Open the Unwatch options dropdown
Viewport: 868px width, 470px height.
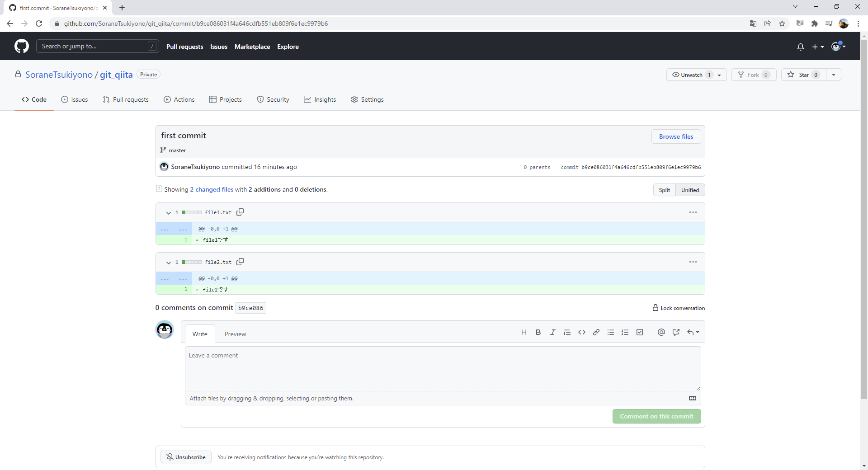[719, 75]
